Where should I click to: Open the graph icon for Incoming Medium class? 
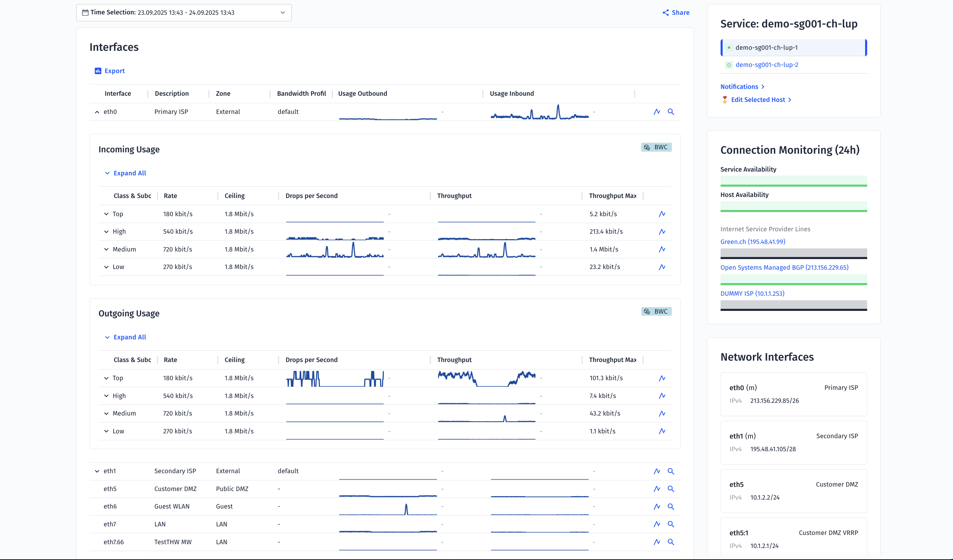pyautogui.click(x=662, y=249)
